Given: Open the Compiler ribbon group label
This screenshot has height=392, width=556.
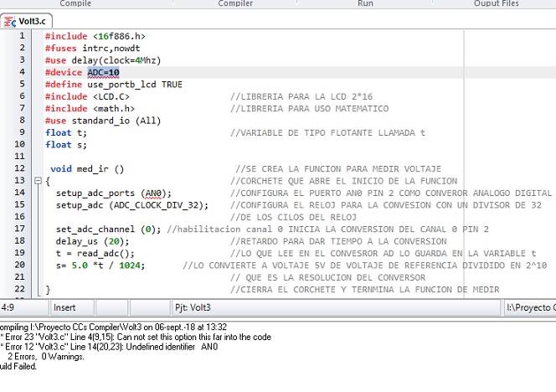Looking at the screenshot, I should 235,3.
